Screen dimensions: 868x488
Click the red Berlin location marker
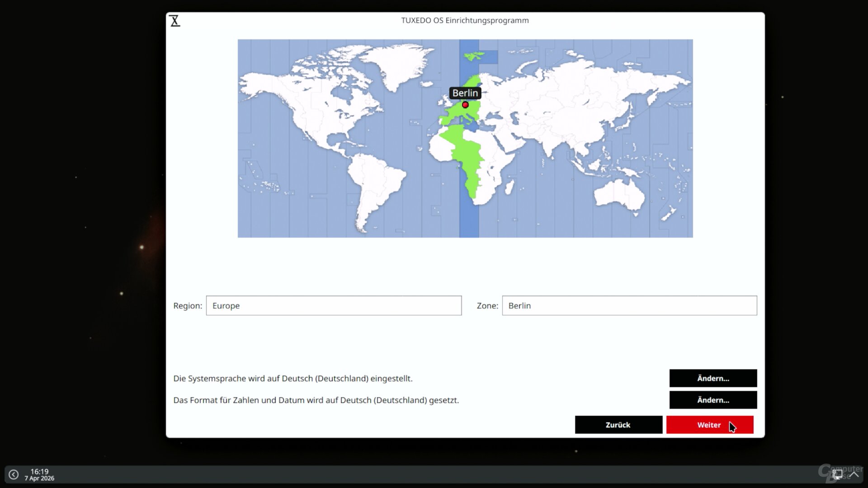click(x=465, y=105)
